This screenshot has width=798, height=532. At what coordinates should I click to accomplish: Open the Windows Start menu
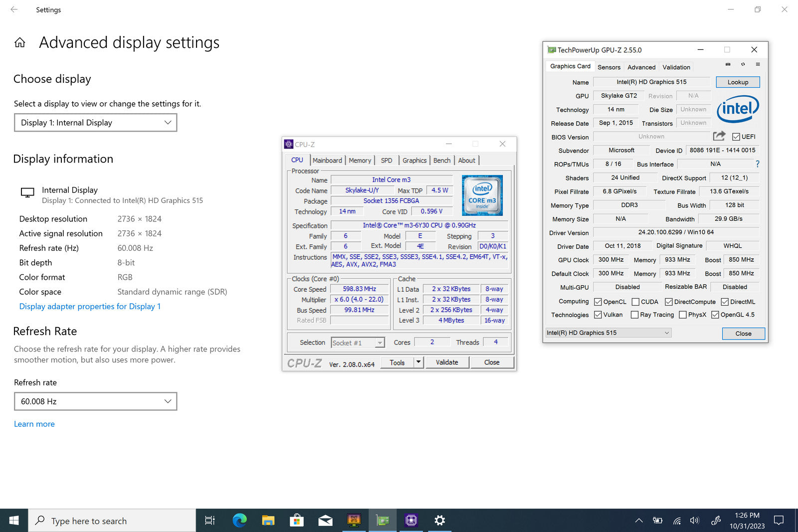[x=14, y=521]
